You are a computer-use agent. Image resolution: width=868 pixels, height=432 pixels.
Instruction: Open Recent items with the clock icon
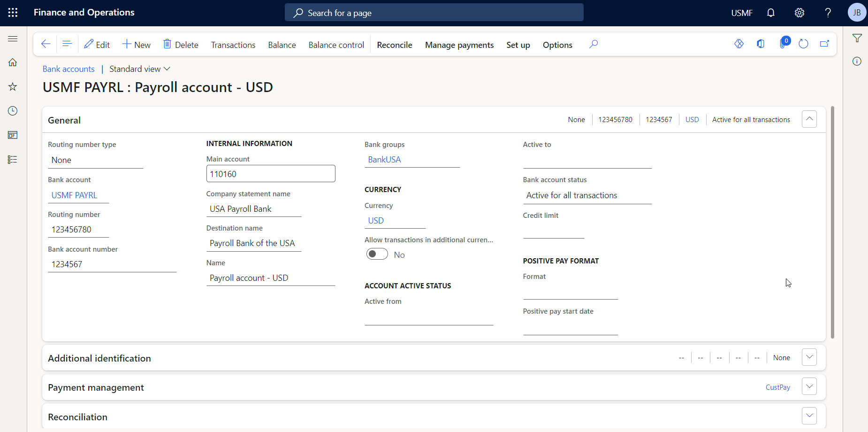pos(13,111)
